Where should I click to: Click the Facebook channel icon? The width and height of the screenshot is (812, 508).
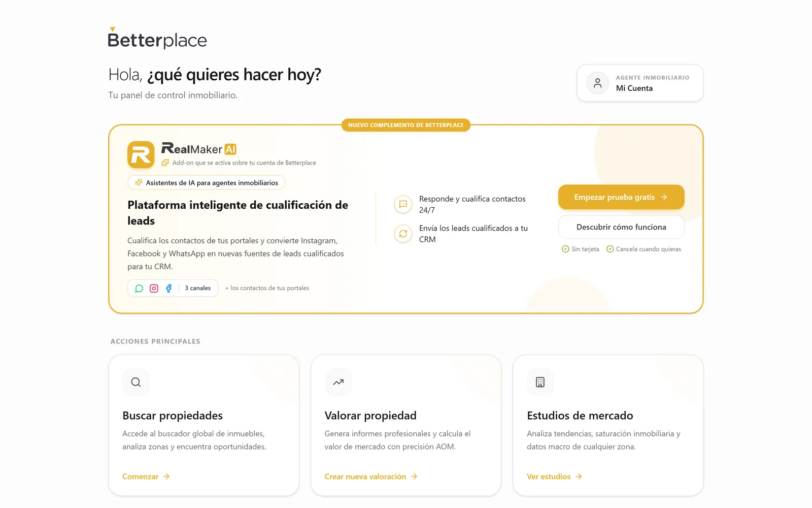(169, 288)
